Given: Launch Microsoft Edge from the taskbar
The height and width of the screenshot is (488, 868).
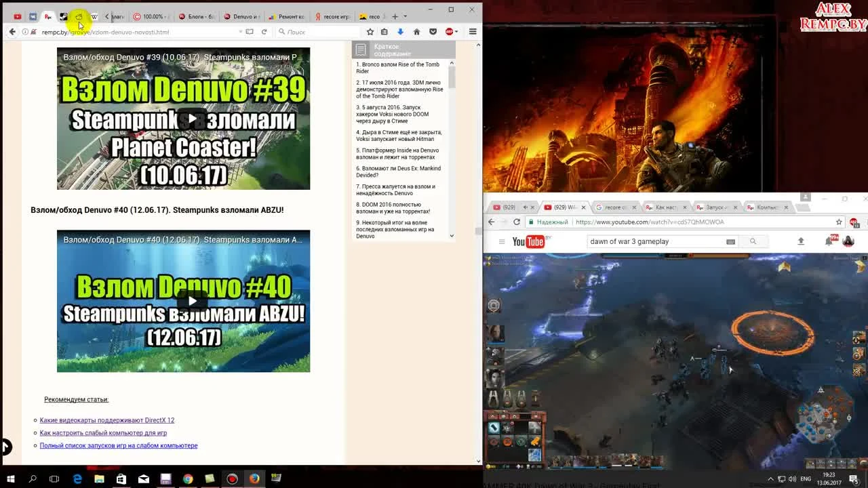Looking at the screenshot, I should 77,480.
